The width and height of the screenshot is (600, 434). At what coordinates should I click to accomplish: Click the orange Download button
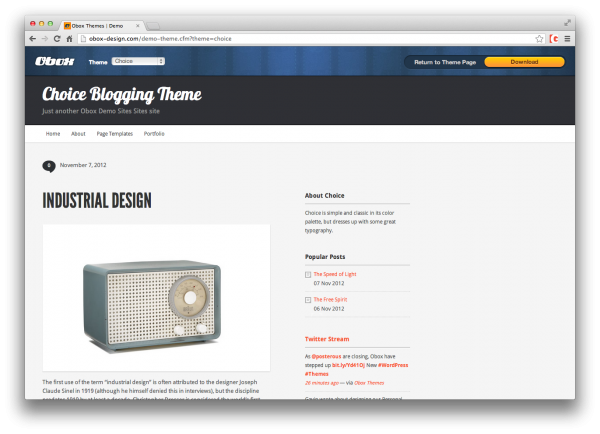tap(524, 62)
